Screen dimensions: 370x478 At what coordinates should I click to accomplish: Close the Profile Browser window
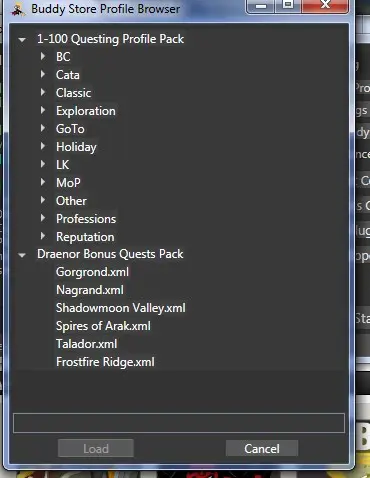(x=325, y=6)
